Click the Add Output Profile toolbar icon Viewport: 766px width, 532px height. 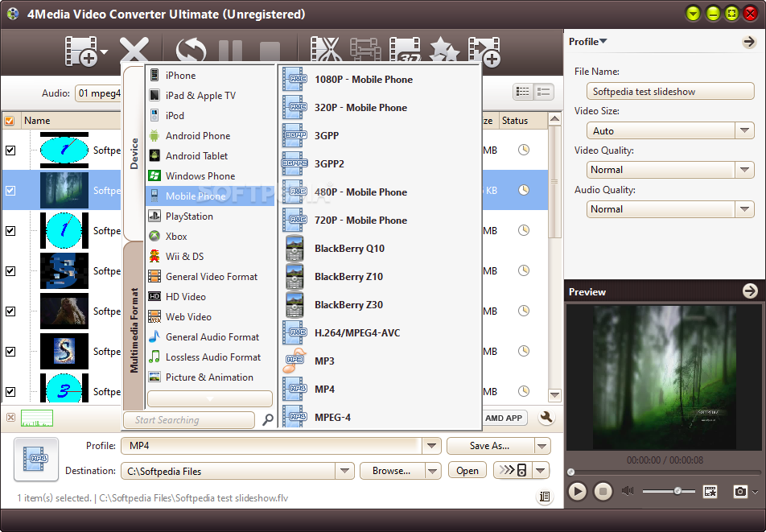point(484,51)
